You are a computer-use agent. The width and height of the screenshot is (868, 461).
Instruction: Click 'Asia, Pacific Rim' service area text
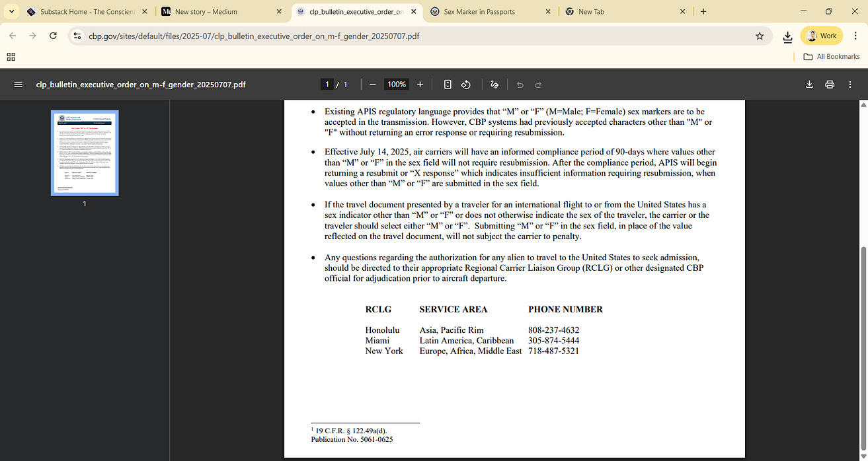tap(452, 330)
